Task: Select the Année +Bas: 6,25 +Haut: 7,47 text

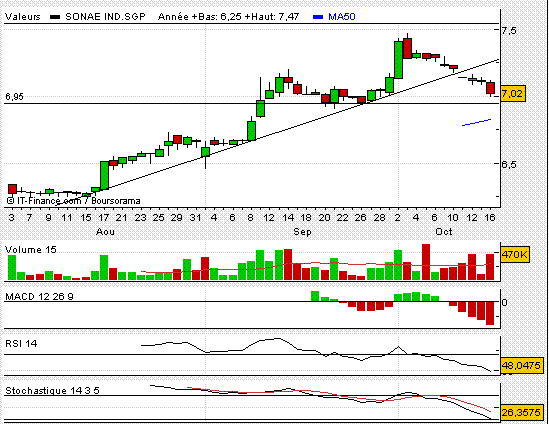Action: [228, 16]
